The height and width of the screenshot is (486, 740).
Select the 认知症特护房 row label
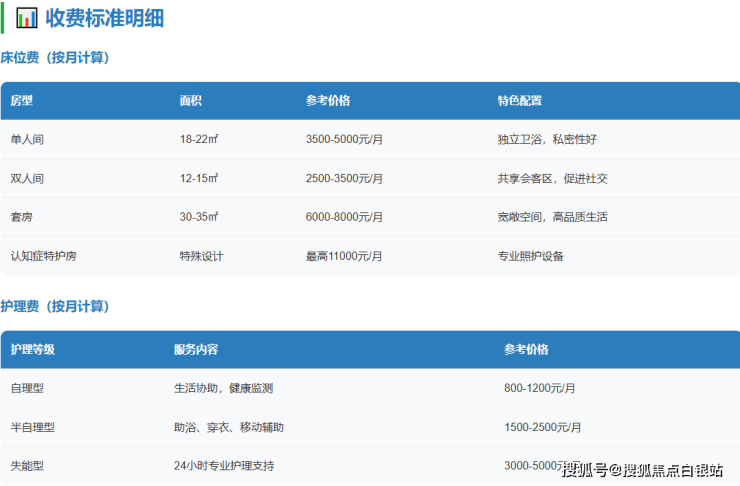pos(43,256)
